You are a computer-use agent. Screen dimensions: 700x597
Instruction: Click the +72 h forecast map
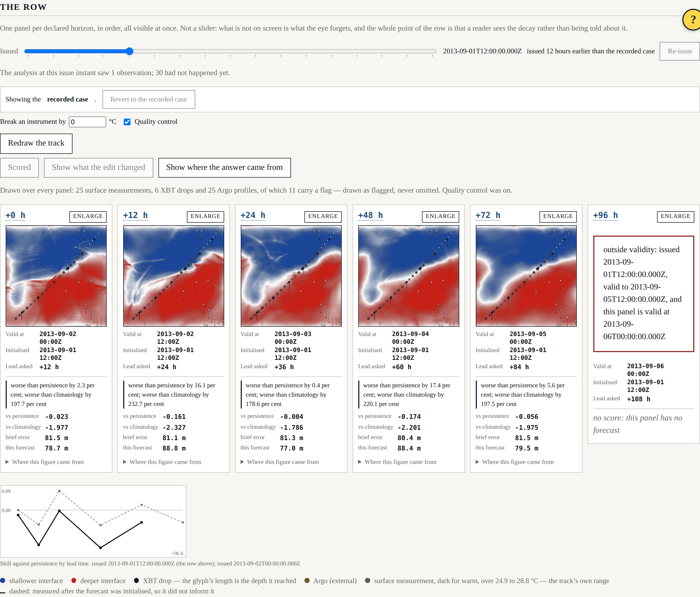pyautogui.click(x=526, y=276)
